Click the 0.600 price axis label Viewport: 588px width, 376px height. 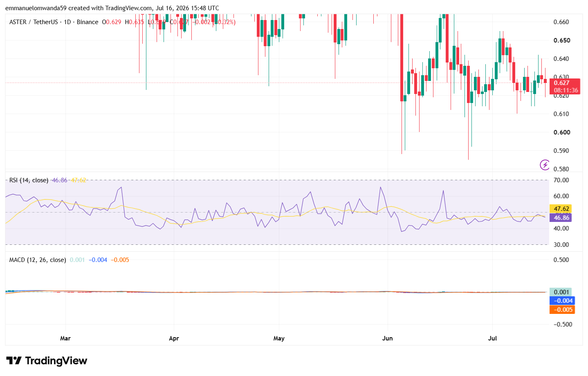561,132
